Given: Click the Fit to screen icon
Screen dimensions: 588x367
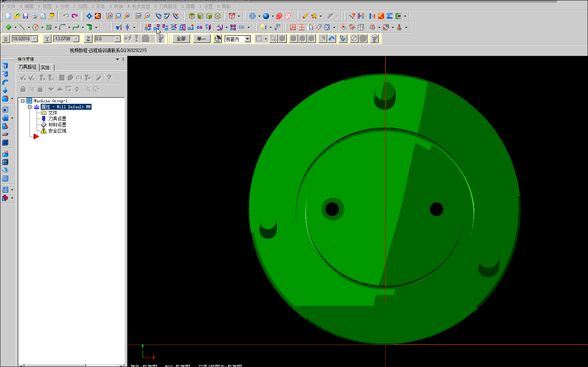Looking at the screenshot, I should [89, 16].
